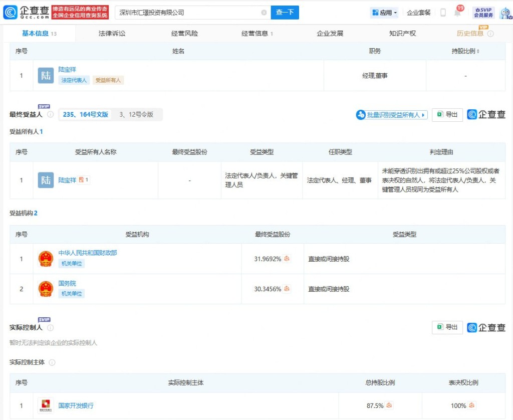View equity chain icon beside 31.9692%

click(x=287, y=259)
